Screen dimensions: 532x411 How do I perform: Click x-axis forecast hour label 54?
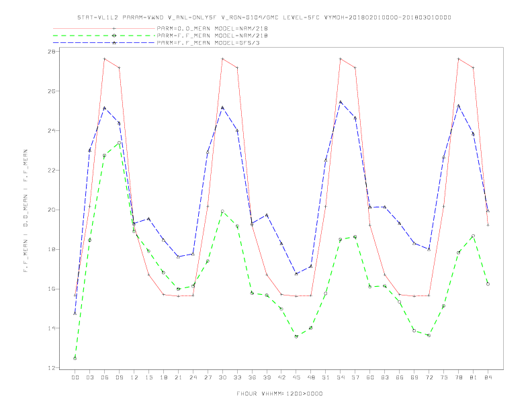pos(341,377)
